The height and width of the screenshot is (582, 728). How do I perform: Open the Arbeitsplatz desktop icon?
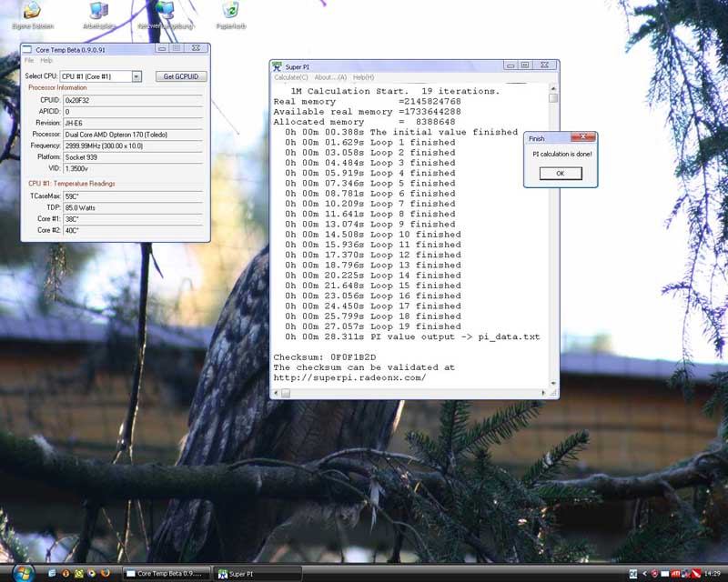[x=99, y=15]
